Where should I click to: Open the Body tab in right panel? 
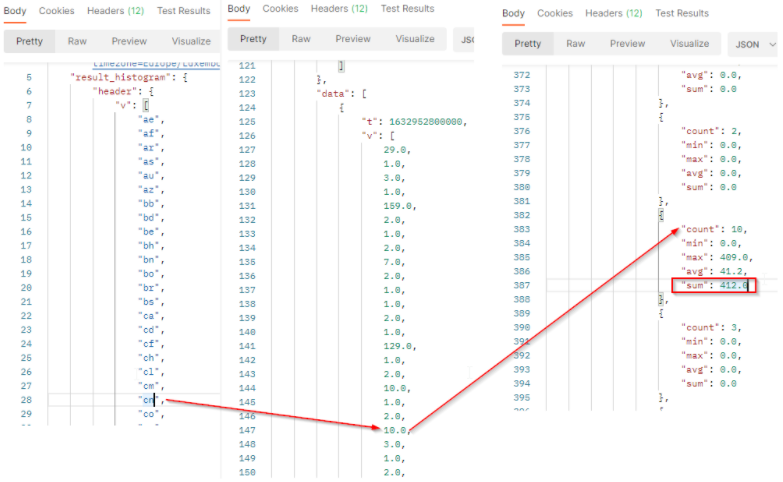click(x=513, y=14)
